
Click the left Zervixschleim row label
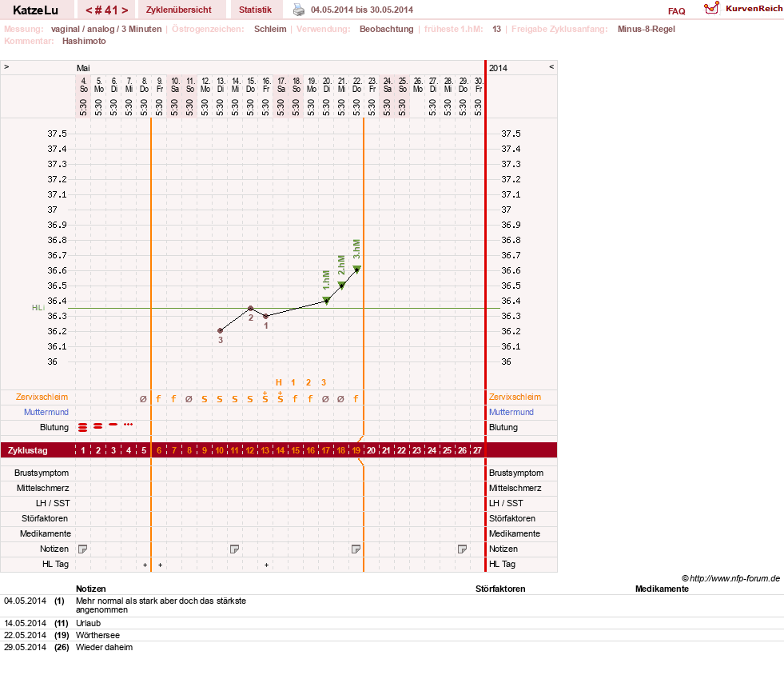[x=42, y=397]
